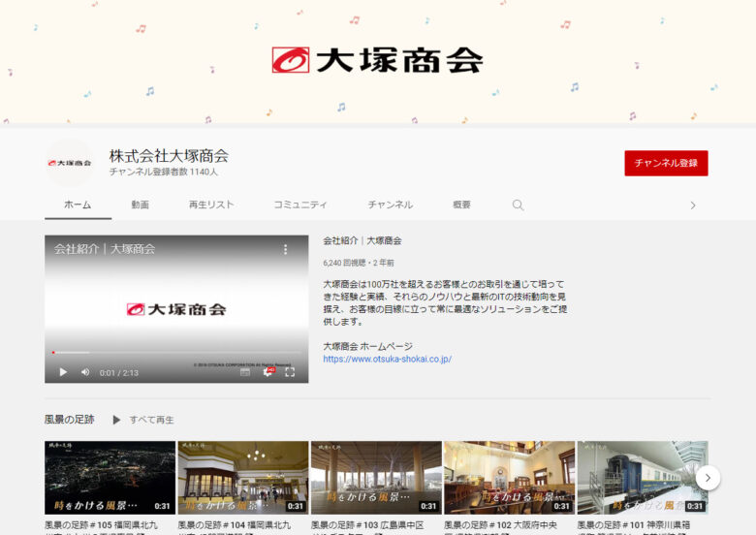
Task: Open the 風景の足跡＃101 train thumbnail
Action: click(x=643, y=478)
